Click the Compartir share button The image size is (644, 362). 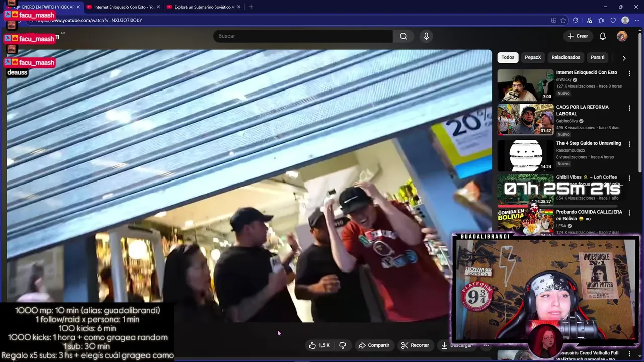[x=374, y=345]
